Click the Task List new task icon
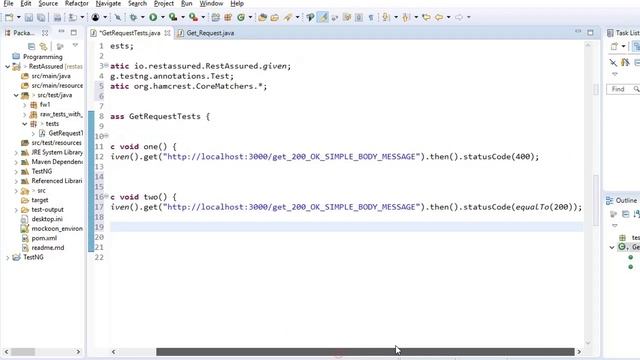This screenshot has width=640, height=360. 614,47
